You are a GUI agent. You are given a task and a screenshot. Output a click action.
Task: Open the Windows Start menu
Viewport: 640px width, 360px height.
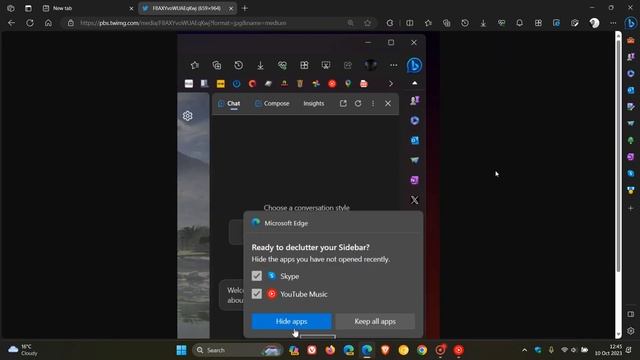coord(182,350)
